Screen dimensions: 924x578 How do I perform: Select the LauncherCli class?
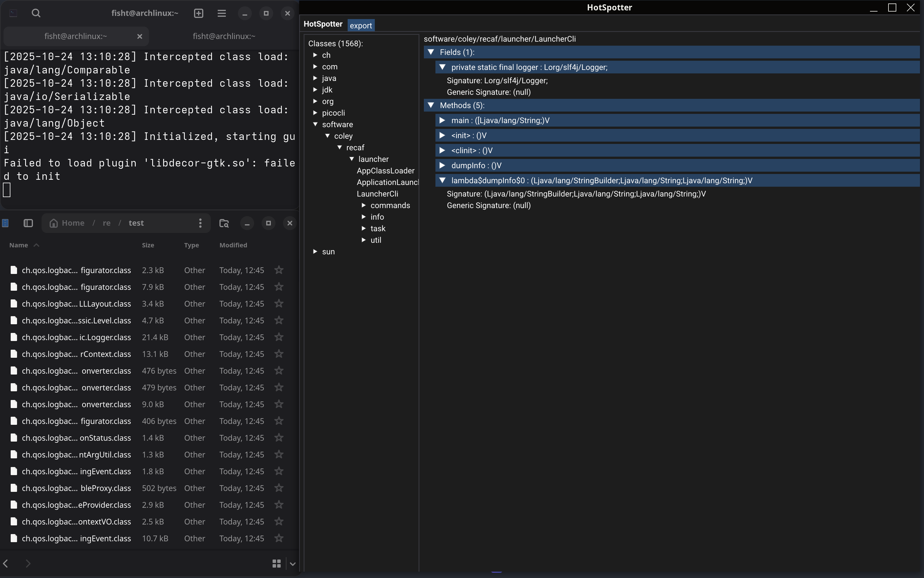(x=377, y=194)
